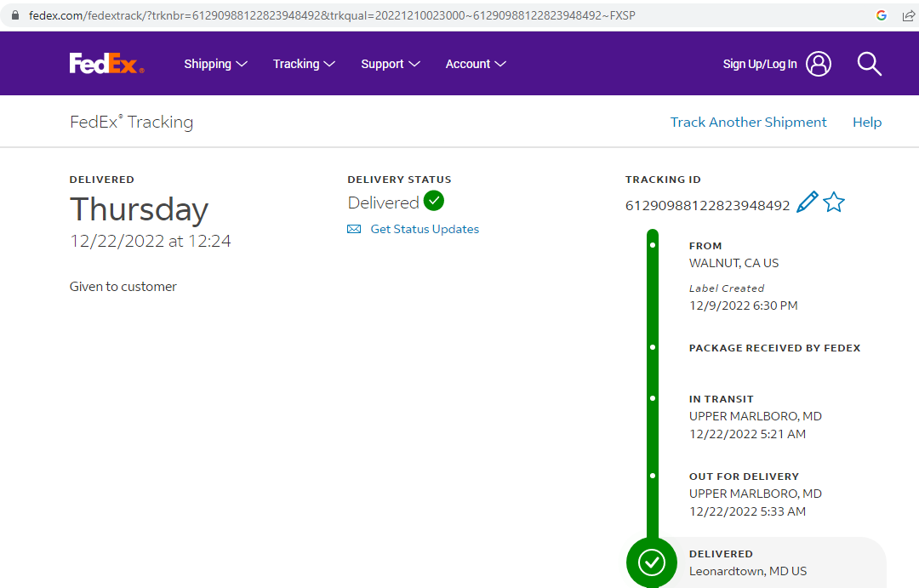Click the share icon in address bar
This screenshot has height=588, width=919.
click(908, 15)
